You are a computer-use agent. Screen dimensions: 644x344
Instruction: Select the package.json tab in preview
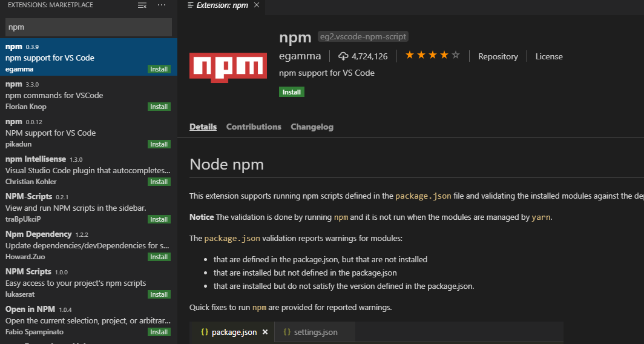tap(232, 332)
